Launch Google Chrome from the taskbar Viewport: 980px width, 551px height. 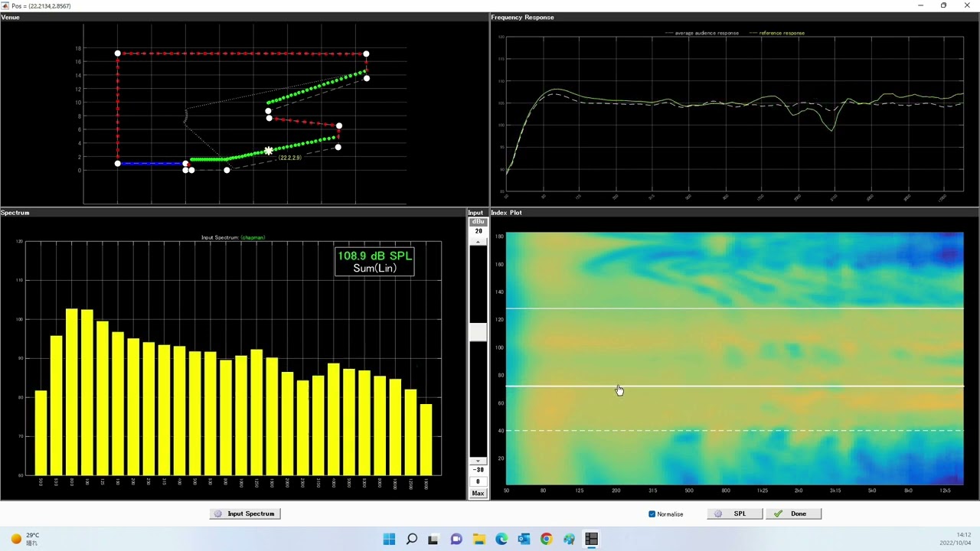[x=546, y=539]
